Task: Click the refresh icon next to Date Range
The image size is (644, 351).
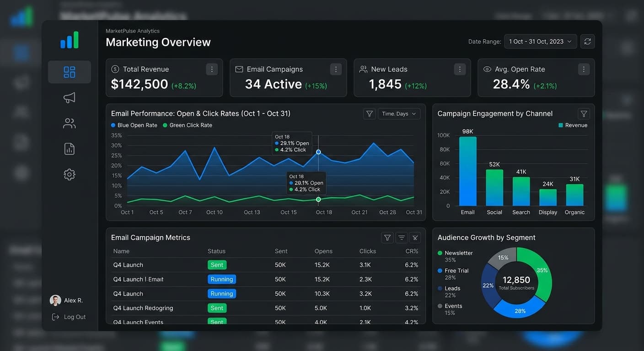Action: coord(587,41)
